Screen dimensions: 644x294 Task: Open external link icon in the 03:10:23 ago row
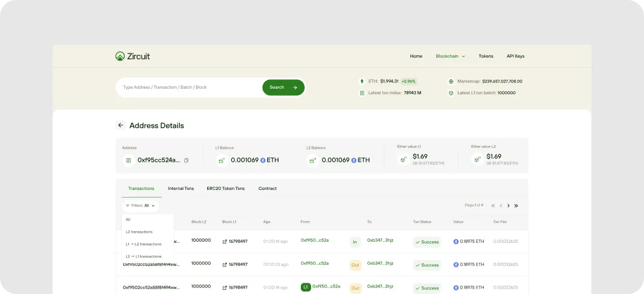click(x=225, y=265)
